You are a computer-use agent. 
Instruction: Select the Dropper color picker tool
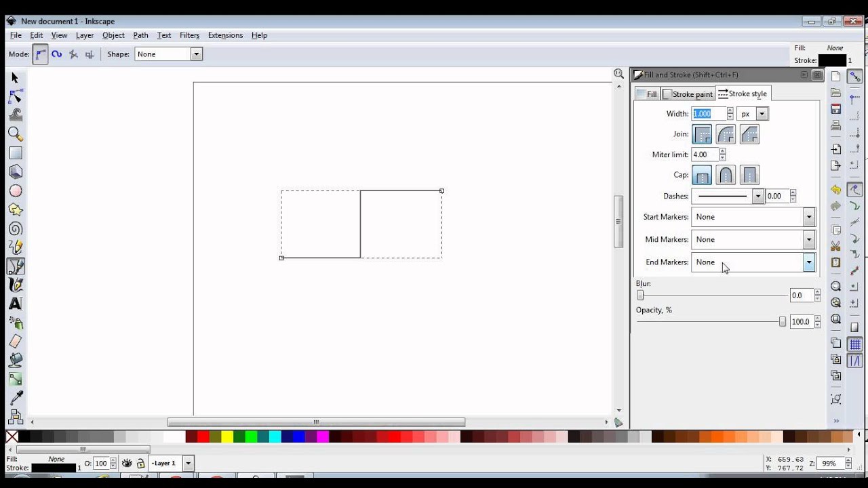pyautogui.click(x=16, y=398)
